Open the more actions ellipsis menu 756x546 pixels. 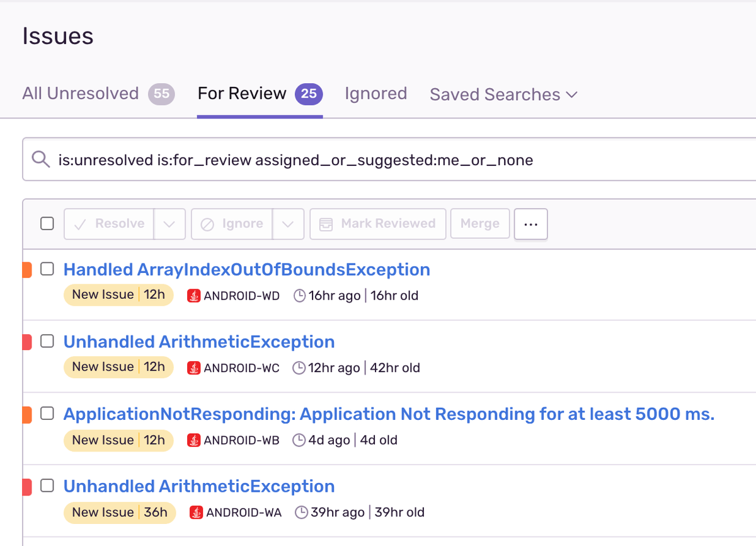tap(530, 224)
